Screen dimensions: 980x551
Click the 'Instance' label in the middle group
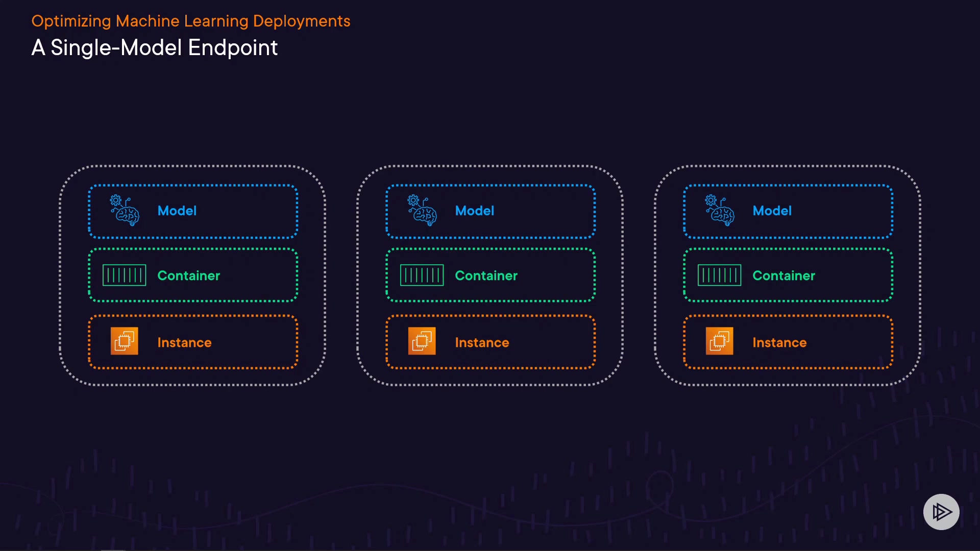[x=482, y=343]
